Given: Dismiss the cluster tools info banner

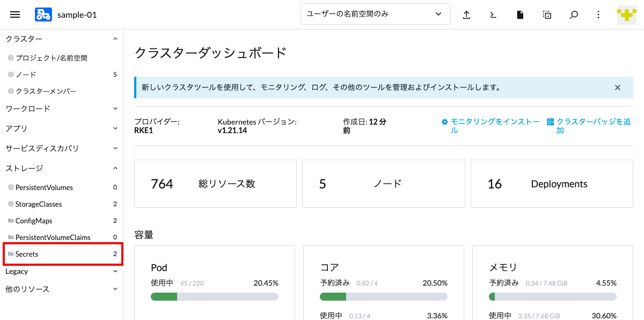Looking at the screenshot, I should pos(618,88).
